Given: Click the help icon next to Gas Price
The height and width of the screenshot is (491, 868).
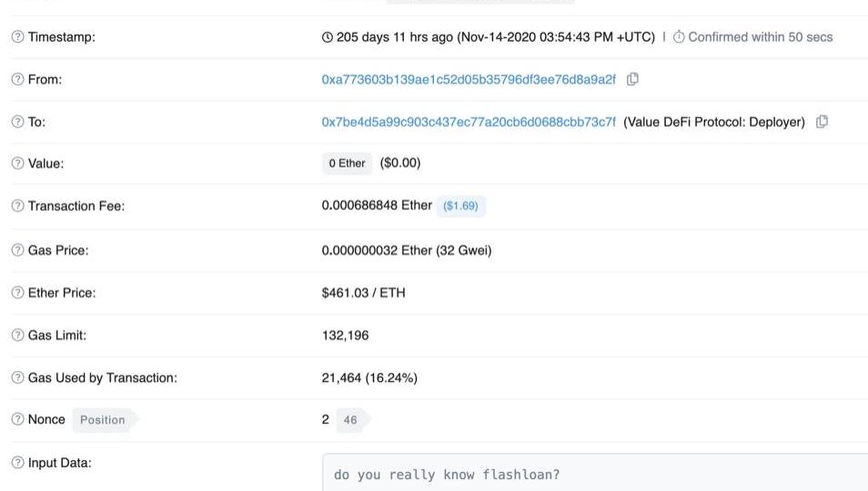Looking at the screenshot, I should tap(17, 250).
